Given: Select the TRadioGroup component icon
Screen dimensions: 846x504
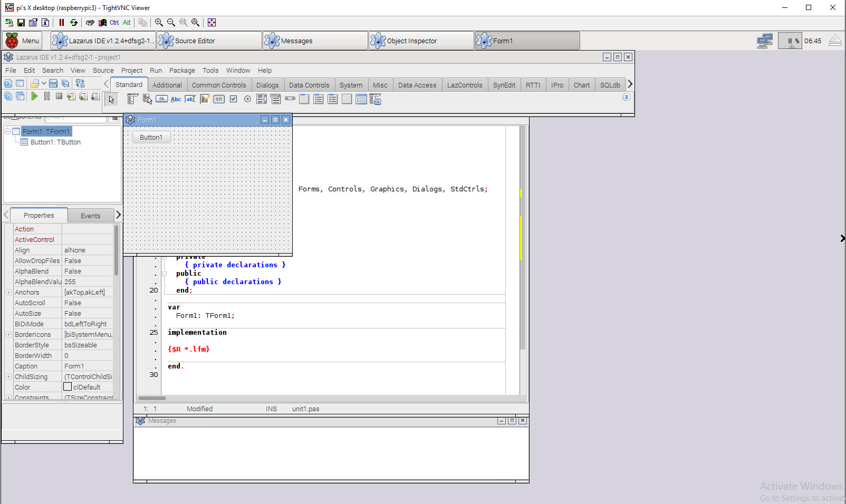Looking at the screenshot, I should pos(319,99).
